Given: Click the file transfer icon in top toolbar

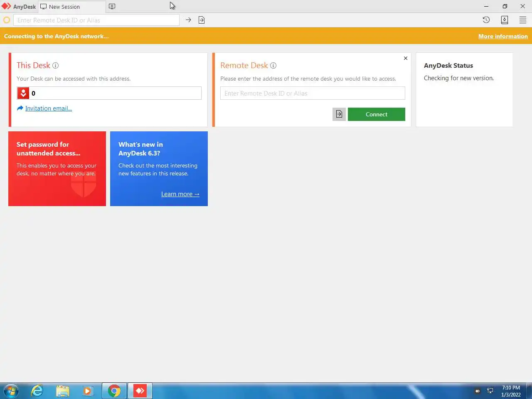Looking at the screenshot, I should [202, 20].
